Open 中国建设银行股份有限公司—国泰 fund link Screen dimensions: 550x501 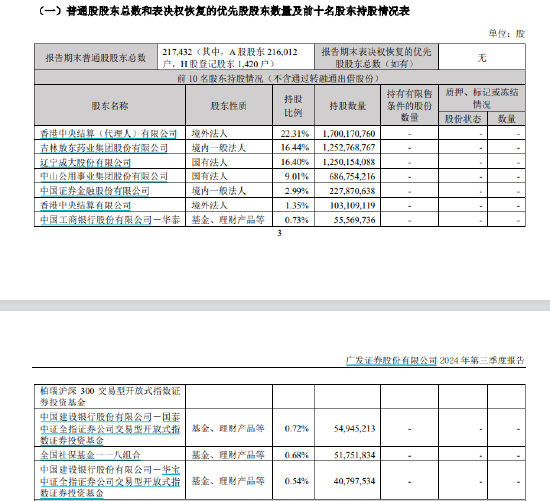click(110, 428)
